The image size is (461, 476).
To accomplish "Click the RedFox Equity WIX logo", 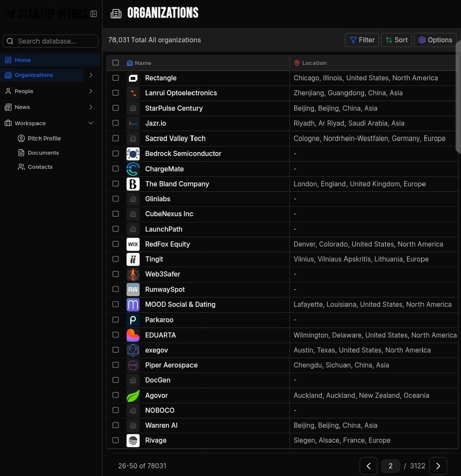I will pos(133,244).
